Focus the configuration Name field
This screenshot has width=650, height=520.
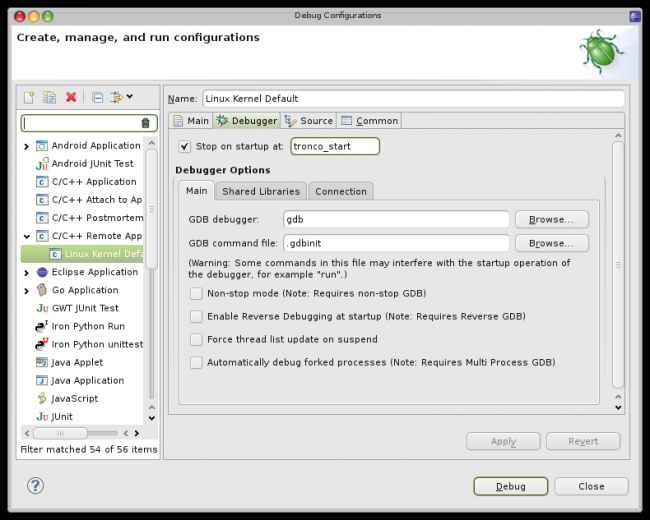[413, 99]
